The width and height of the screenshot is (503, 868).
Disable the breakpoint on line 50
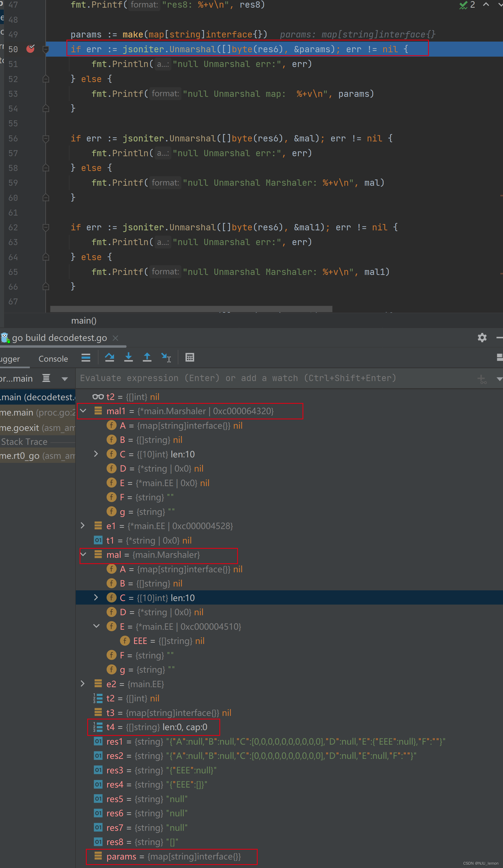[x=30, y=49]
